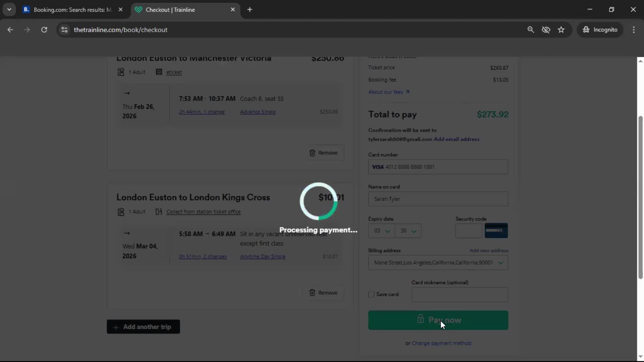Click the third-party cookies blocked icon
644x362 pixels.
click(x=546, y=29)
